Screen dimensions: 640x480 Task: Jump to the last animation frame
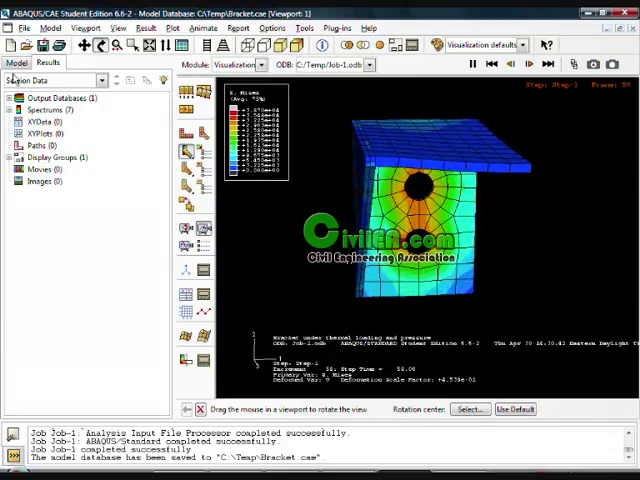click(548, 64)
